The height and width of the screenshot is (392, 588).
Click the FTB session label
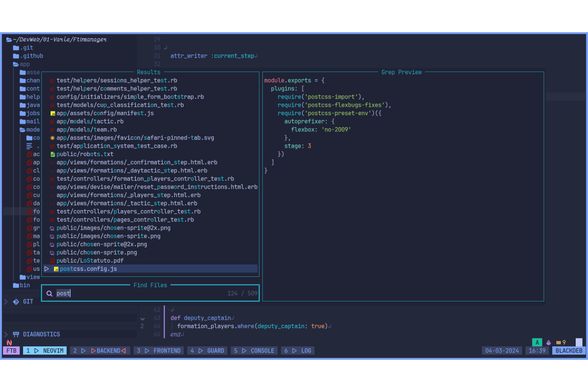coord(11,350)
